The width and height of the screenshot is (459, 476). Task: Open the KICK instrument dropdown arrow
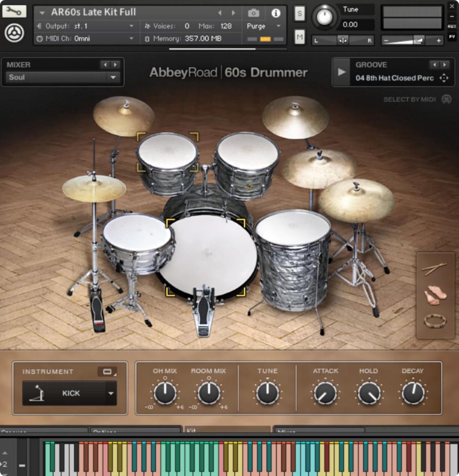(111, 393)
